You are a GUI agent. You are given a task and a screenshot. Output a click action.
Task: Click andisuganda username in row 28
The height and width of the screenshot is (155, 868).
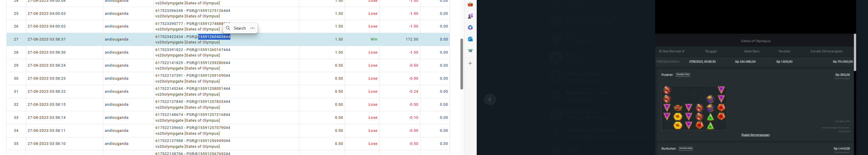pos(116,52)
